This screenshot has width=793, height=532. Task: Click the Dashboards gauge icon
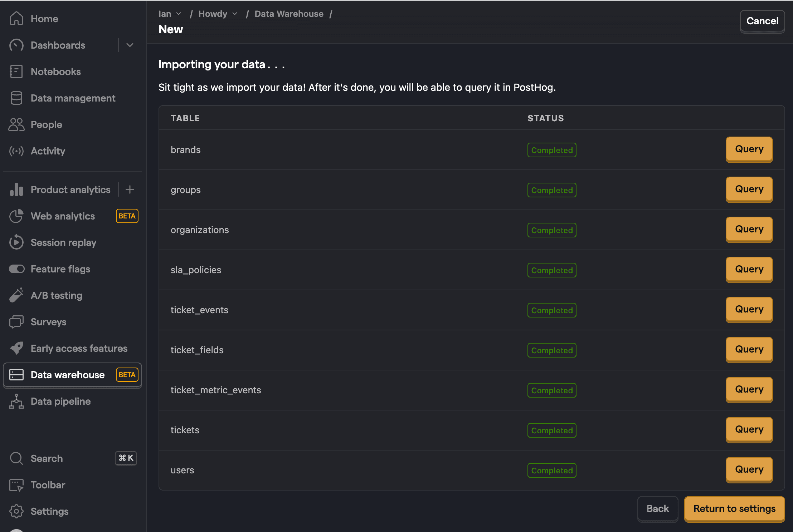[16, 45]
